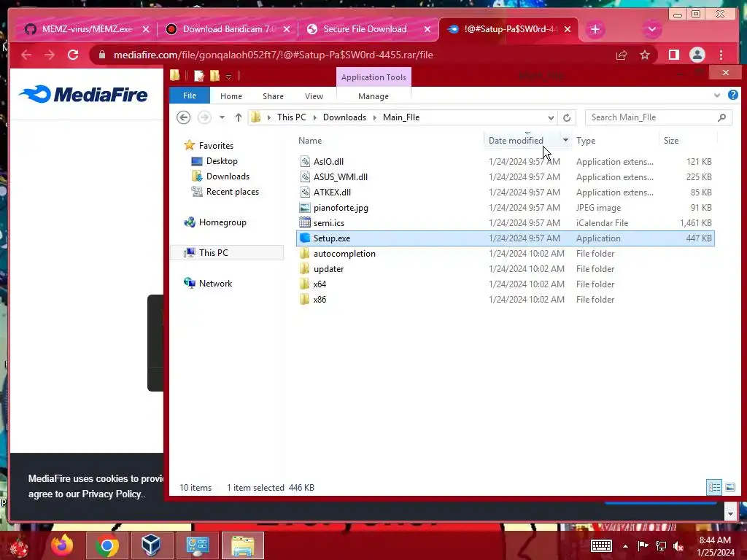Select the Application Tools contextual tab

pos(373,77)
